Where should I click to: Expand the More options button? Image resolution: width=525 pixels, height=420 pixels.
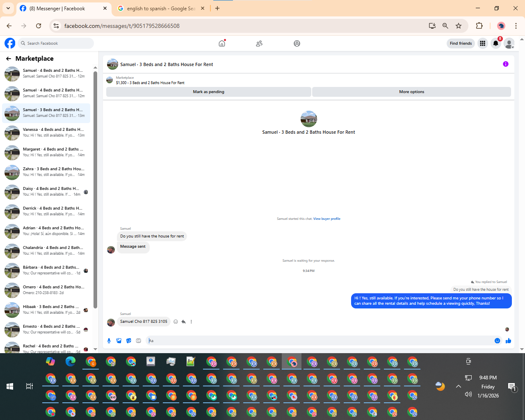411,92
